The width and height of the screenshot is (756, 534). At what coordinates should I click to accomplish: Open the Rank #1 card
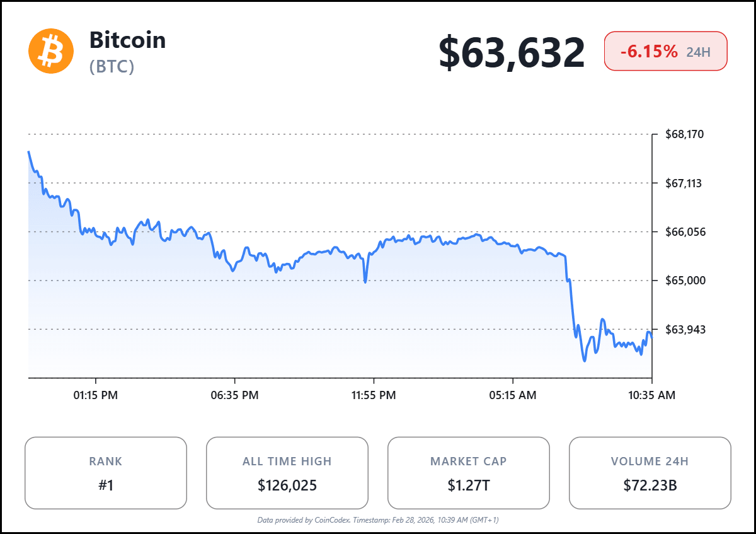(x=106, y=473)
